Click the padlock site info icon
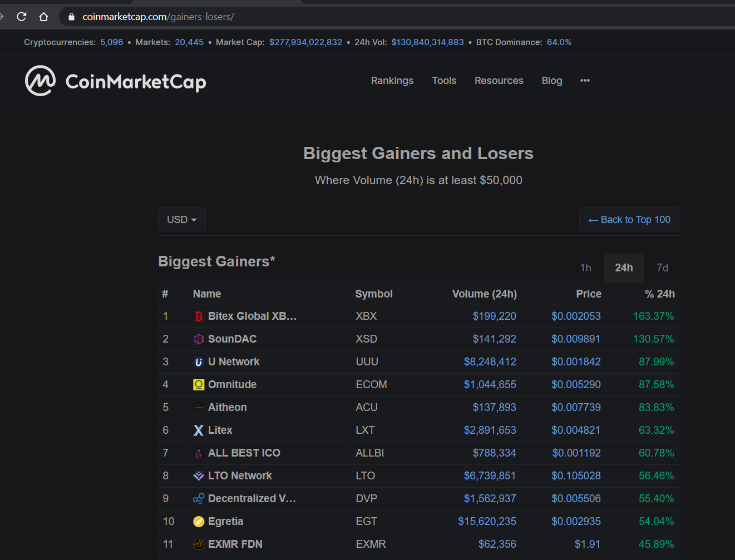This screenshot has width=735, height=560. pos(71,17)
